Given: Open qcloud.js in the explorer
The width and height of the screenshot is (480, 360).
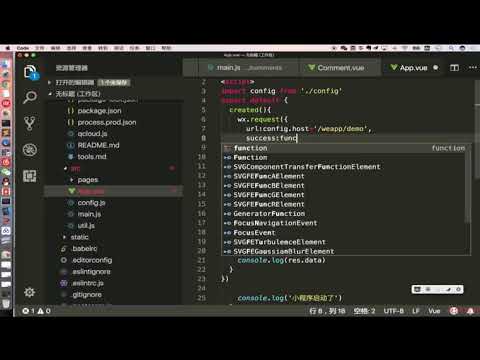Looking at the screenshot, I should point(92,134).
